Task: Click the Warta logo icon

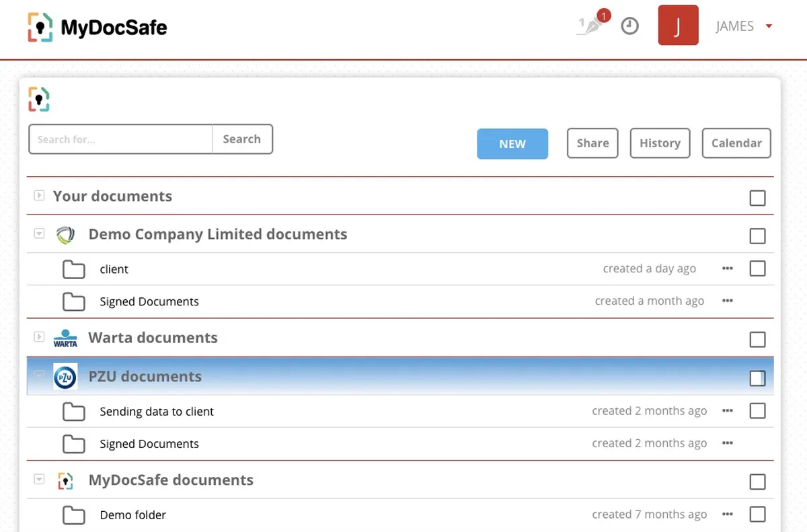Action: (65, 338)
